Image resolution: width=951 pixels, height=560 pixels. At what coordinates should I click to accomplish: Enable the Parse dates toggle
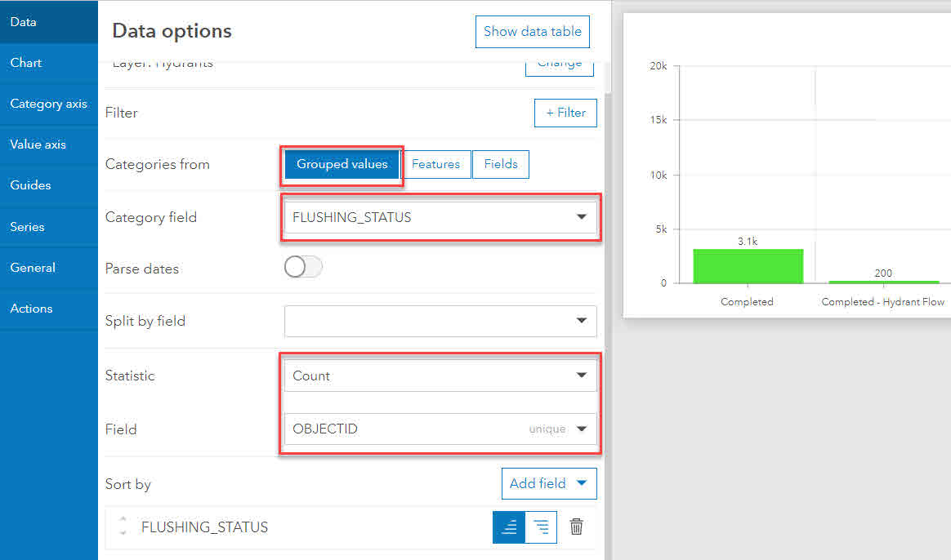point(303,267)
